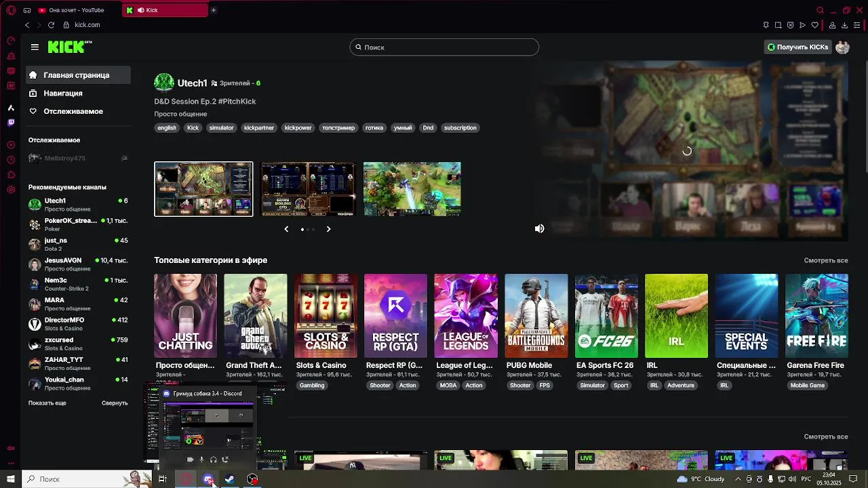
Task: Select the first featured stream thumbnail
Action: [x=203, y=189]
